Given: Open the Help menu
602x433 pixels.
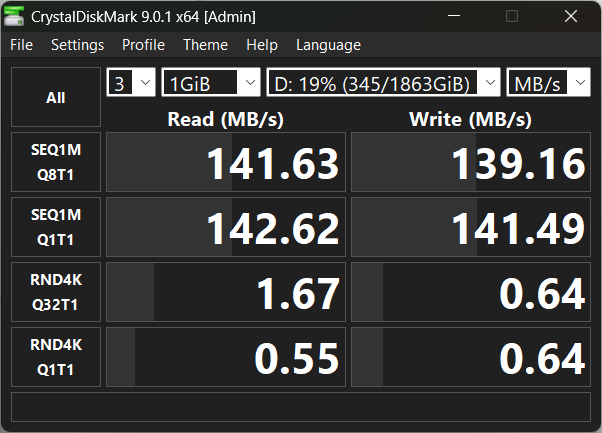Looking at the screenshot, I should pyautogui.click(x=262, y=45).
